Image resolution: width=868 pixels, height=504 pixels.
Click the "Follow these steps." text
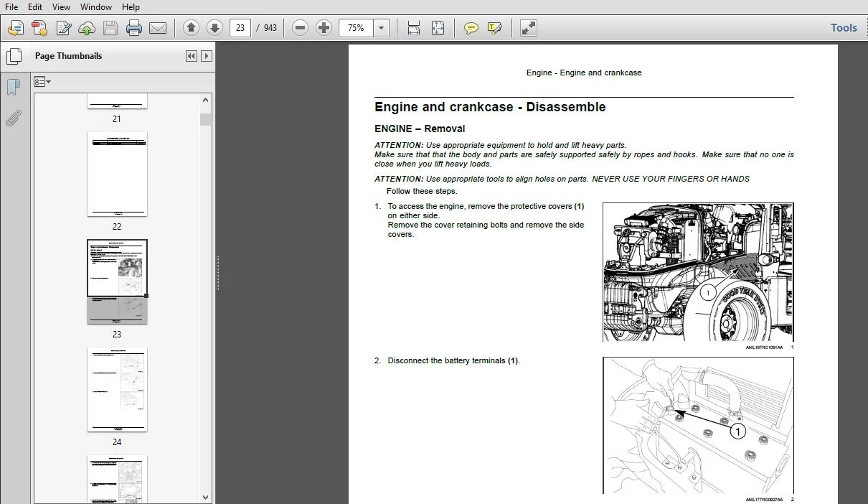(422, 192)
